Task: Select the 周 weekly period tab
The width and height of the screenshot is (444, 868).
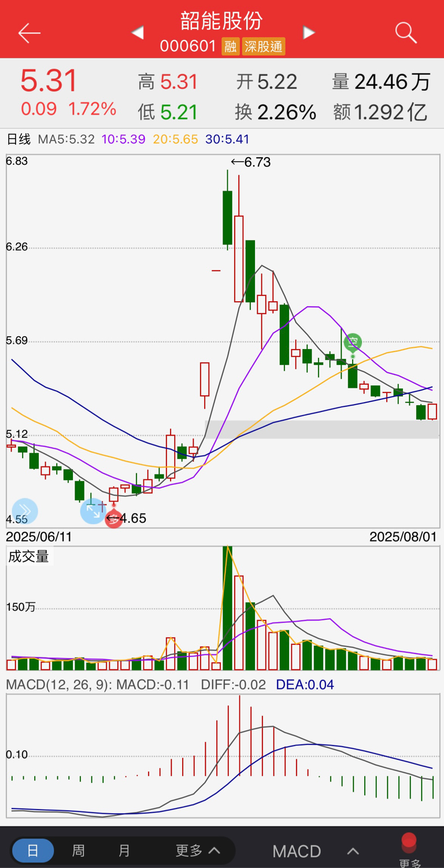Action: 79,851
